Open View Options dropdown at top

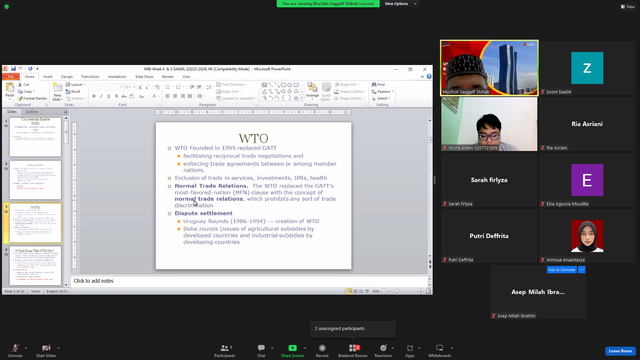pos(400,4)
